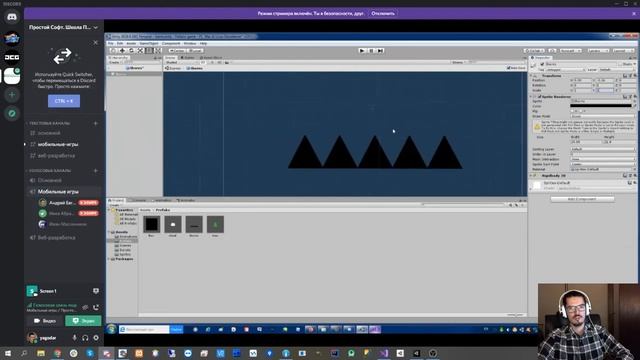Viewport: 640px width, 360px height.
Task: Expand the Favorites tree in Project
Action: click(x=109, y=210)
